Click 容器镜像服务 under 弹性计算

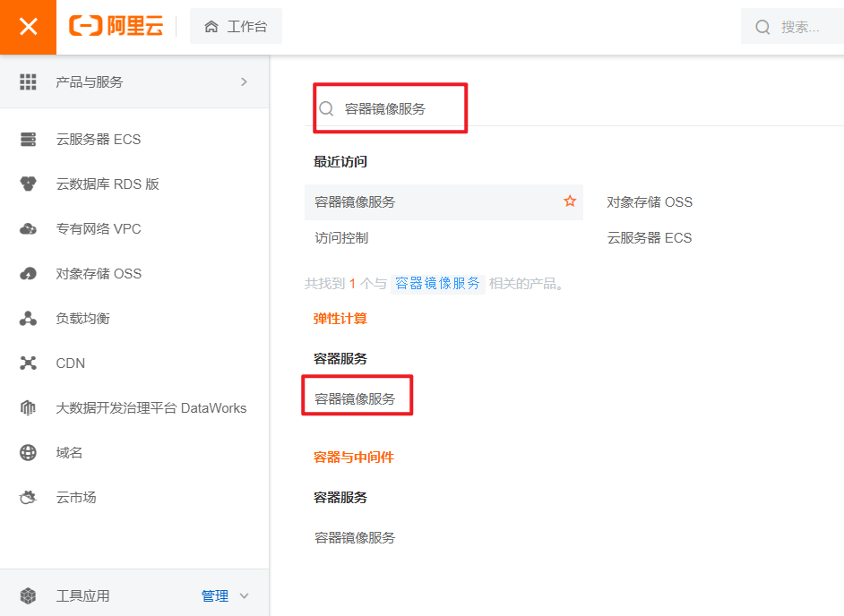click(355, 398)
